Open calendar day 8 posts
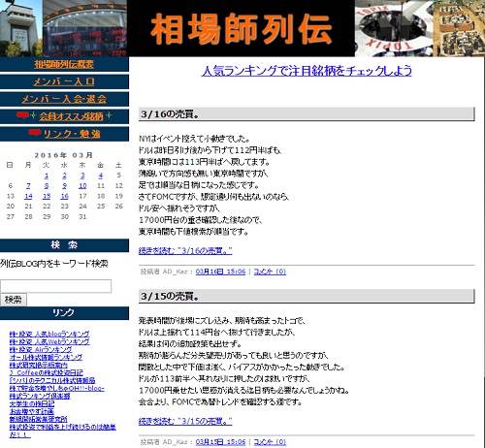485x448 pixels. coord(47,186)
